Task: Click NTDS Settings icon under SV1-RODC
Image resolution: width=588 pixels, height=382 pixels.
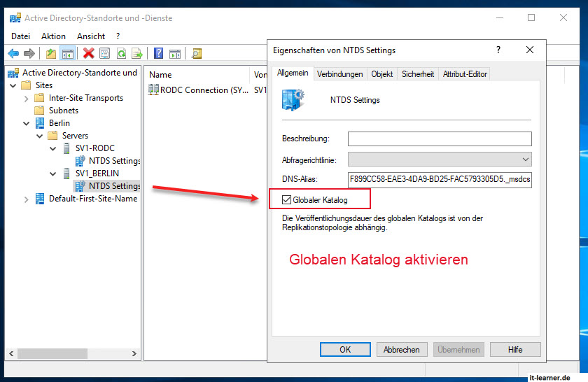Action: pos(80,161)
